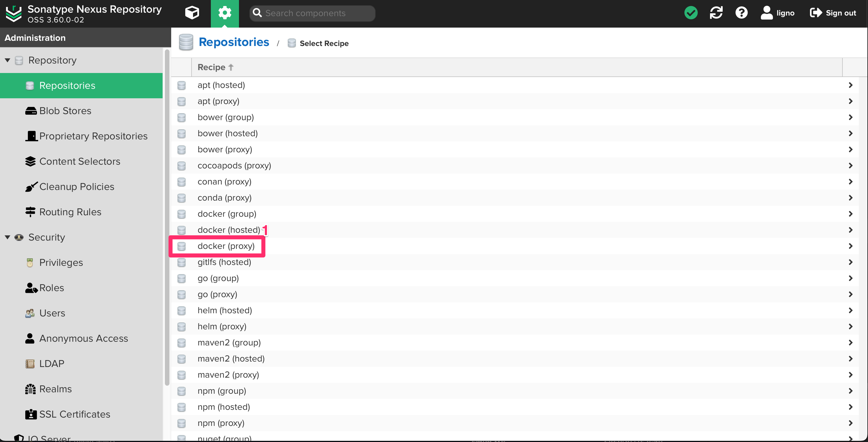Collapse the Repository section in sidebar
The image size is (868, 442).
point(8,60)
